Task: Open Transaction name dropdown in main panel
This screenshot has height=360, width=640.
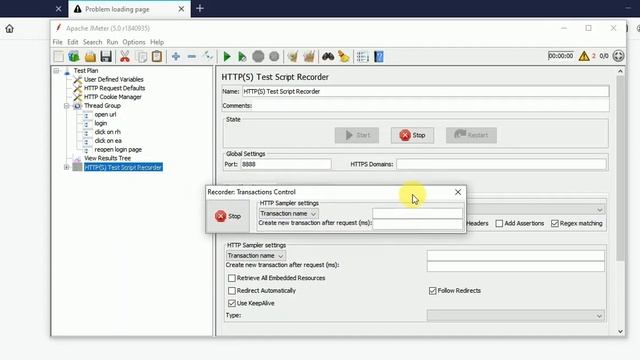Action: point(256,256)
